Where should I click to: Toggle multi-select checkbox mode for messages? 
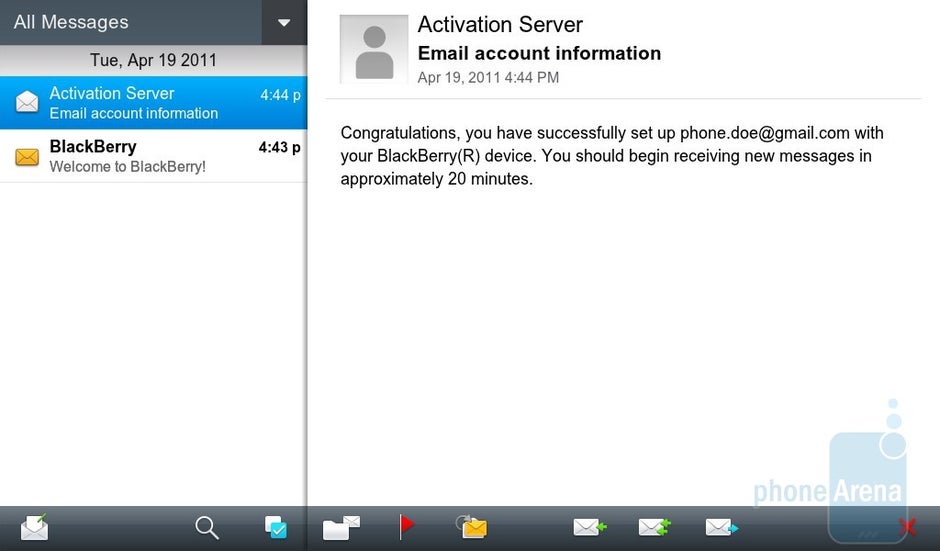(x=276, y=527)
